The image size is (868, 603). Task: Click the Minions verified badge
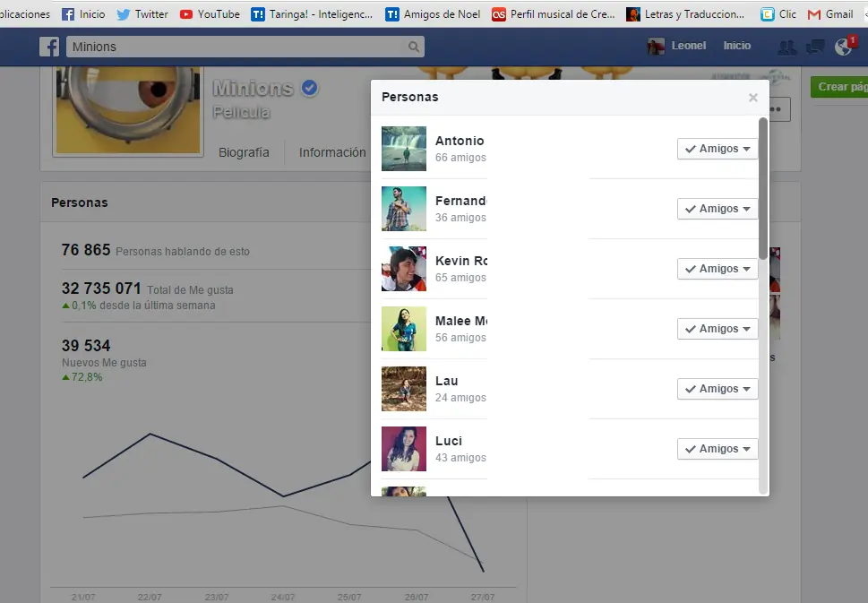click(x=309, y=88)
